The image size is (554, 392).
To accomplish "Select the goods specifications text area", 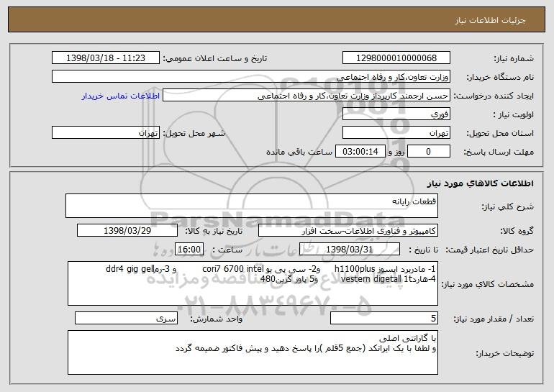I will tap(253, 283).
